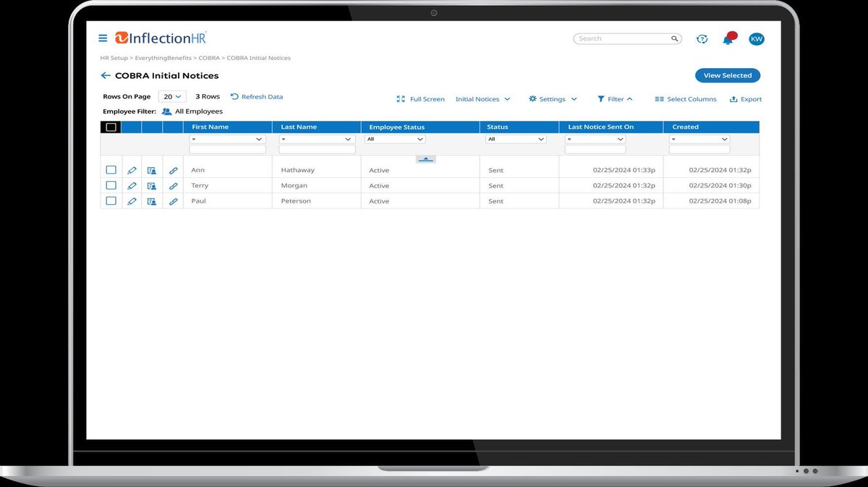
Task: Open employee profile icon for Paul Peterson
Action: point(152,201)
